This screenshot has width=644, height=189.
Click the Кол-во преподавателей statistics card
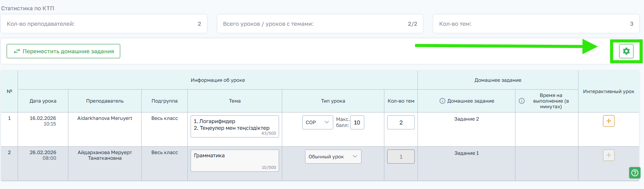pos(104,24)
